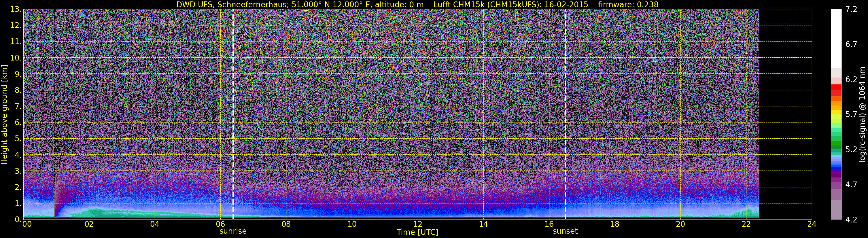Screen dimensions: 868x238
Task: Click the time axis tick '00'
Action: pos(27,224)
